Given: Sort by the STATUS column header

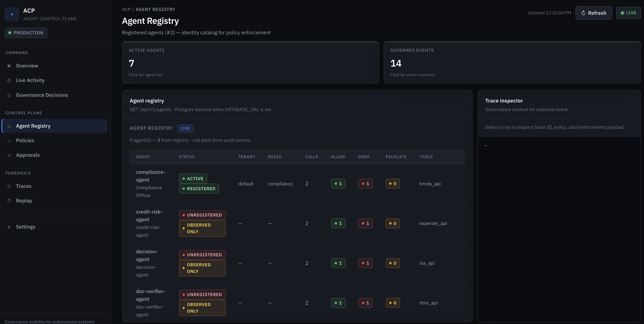Looking at the screenshot, I should [x=186, y=157].
